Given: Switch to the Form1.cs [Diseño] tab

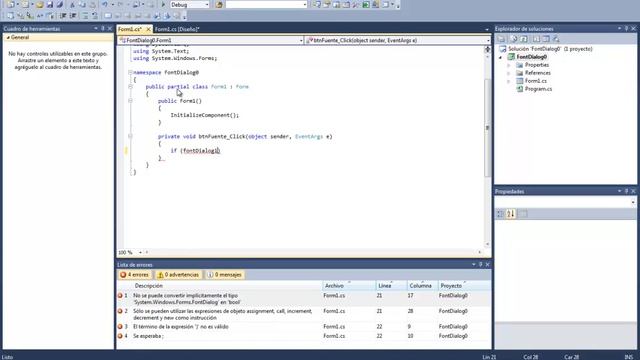Looking at the screenshot, I should click(177, 29).
